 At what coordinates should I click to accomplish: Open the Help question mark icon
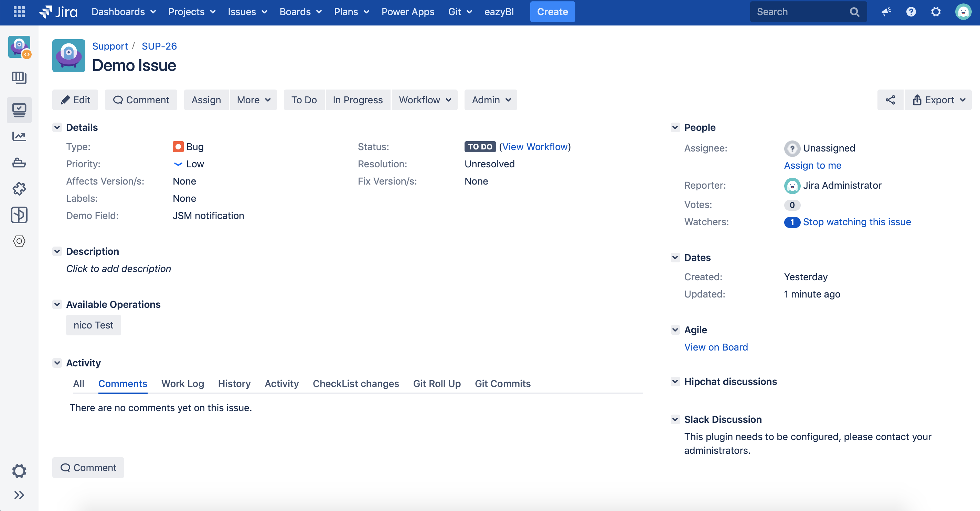911,12
